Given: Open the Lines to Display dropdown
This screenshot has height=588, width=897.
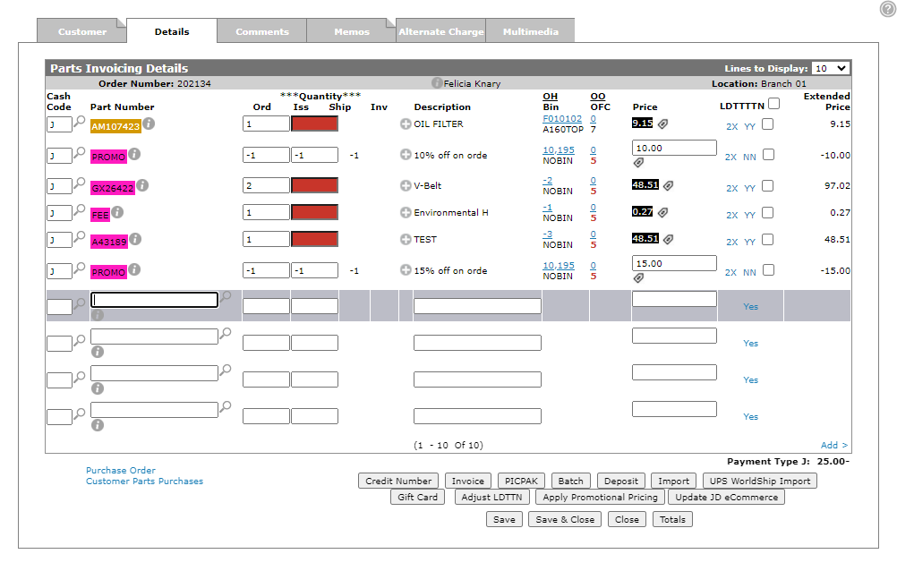Looking at the screenshot, I should click(830, 68).
